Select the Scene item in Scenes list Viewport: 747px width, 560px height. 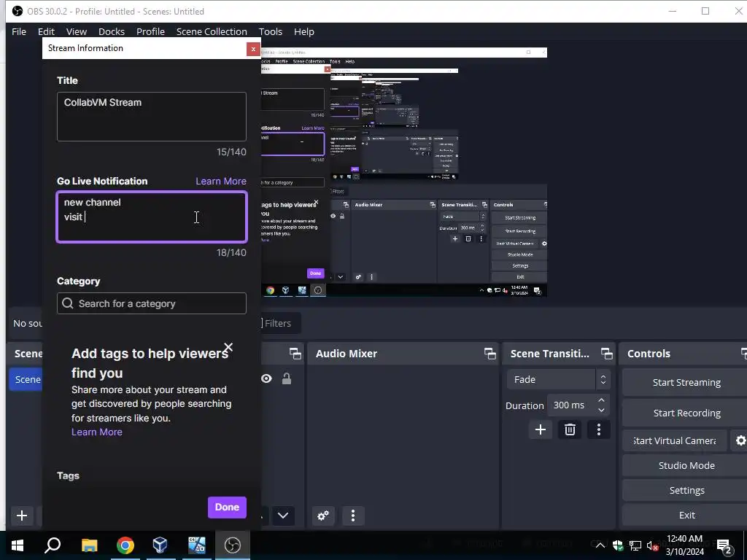click(26, 379)
